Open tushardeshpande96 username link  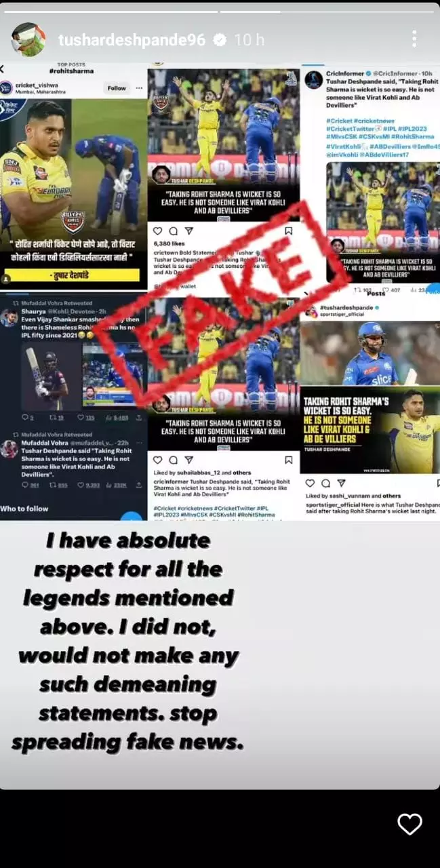point(132,40)
